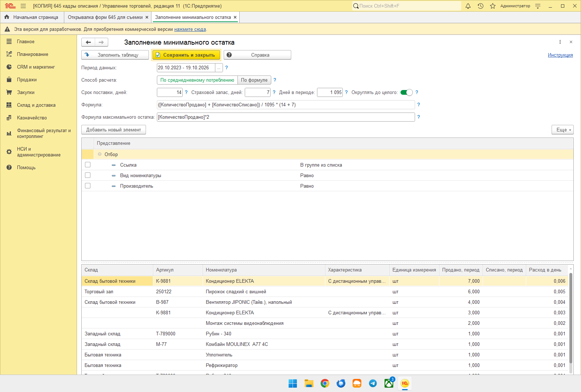The width and height of the screenshot is (581, 392).
Task: Open Windows Start menu
Action: pos(293,383)
